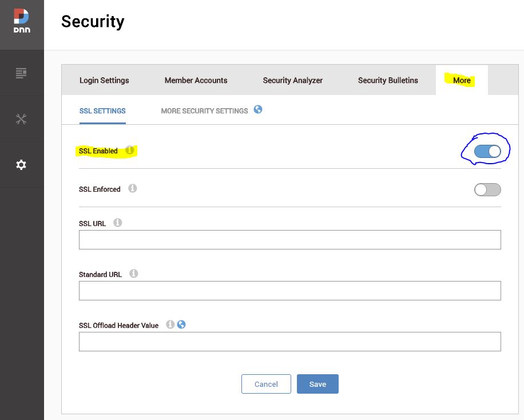Select the More Security Settings sub-tab
524x420 pixels.
point(205,111)
